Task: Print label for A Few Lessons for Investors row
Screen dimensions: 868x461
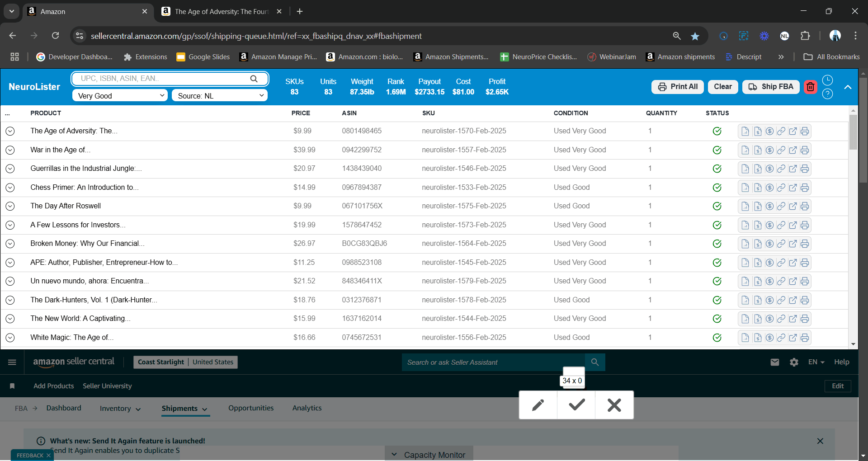Action: [805, 225]
